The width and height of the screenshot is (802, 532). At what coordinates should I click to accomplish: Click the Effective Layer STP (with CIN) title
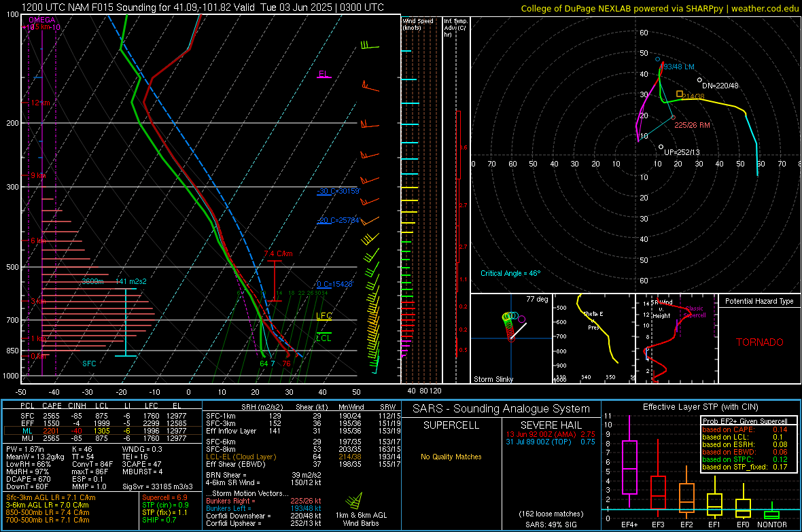coord(701,407)
